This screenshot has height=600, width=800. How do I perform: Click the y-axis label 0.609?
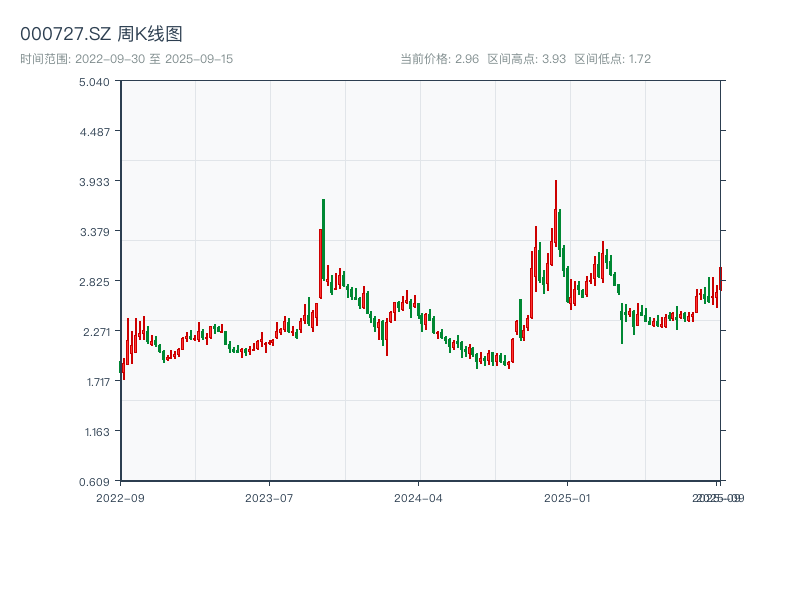tap(94, 482)
